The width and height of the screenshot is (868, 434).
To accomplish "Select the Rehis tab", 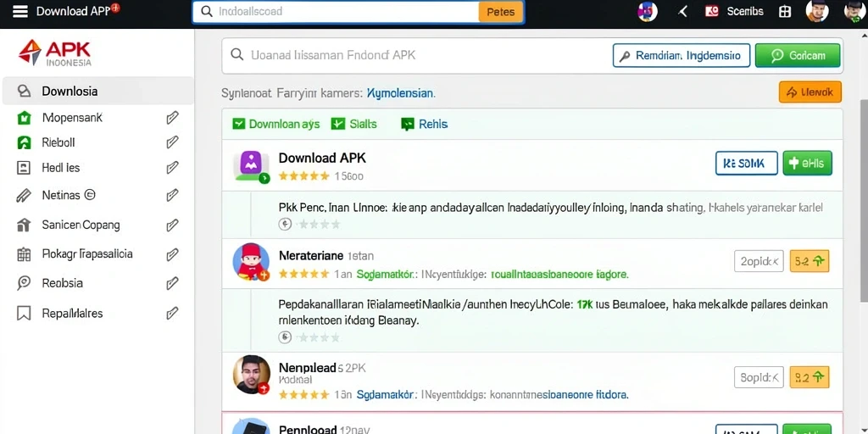I will [425, 124].
